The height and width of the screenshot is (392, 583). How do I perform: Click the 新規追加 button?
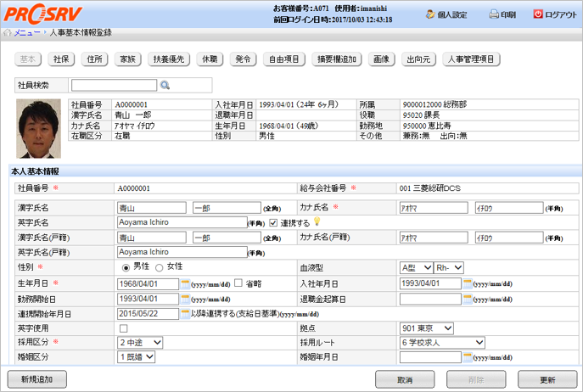[36, 378]
